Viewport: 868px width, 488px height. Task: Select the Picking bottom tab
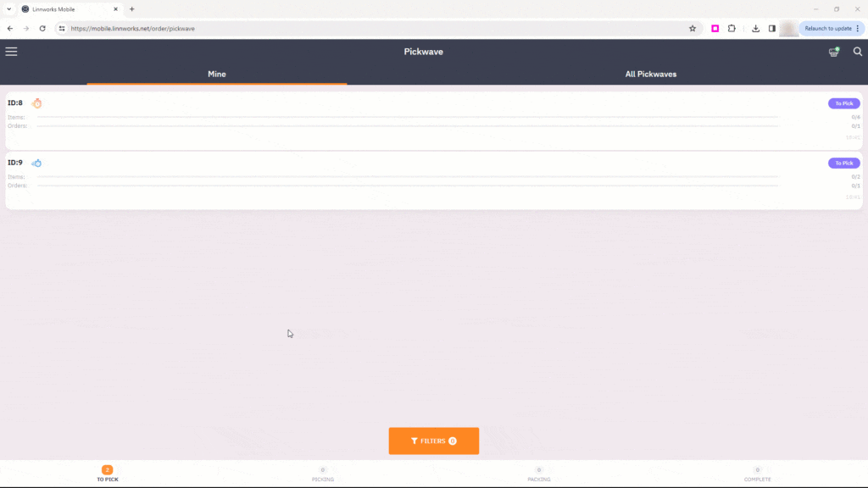coord(323,474)
